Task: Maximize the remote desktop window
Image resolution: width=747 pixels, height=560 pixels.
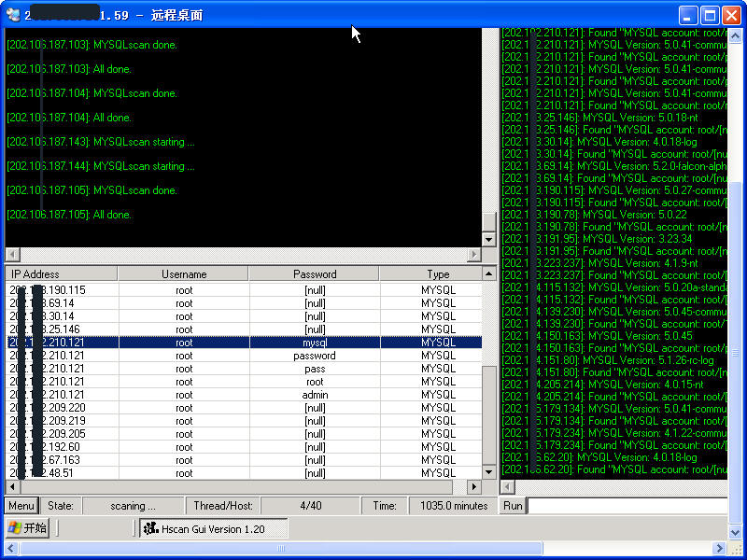Action: point(710,15)
